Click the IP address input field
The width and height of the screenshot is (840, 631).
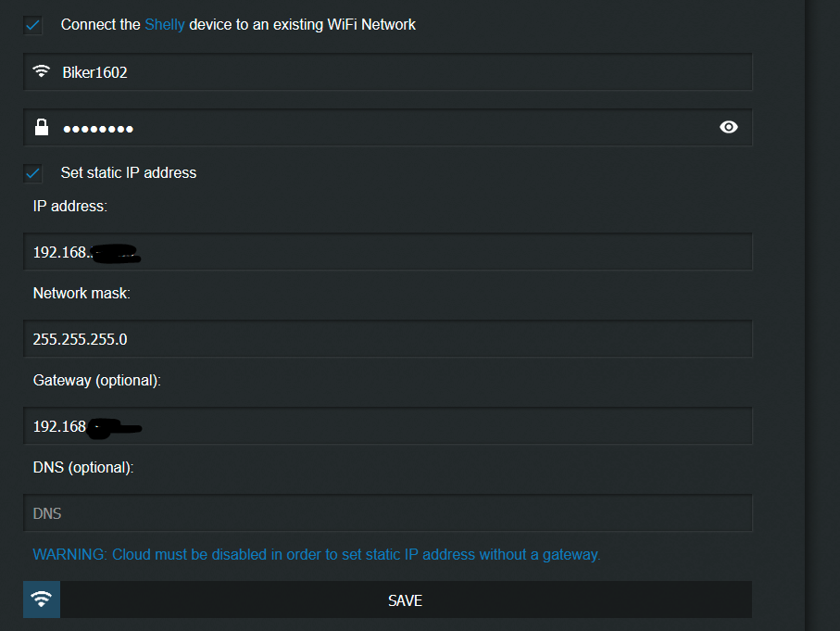[388, 251]
